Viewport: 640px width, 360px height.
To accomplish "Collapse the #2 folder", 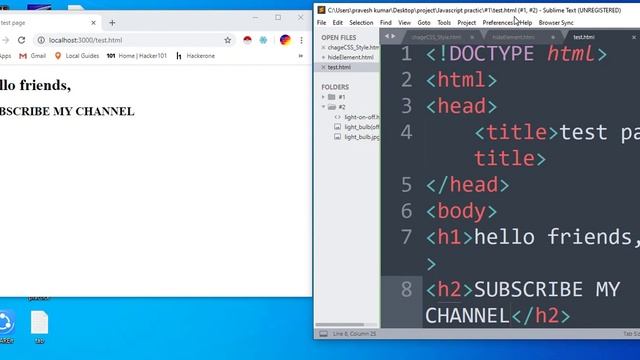I will point(323,107).
